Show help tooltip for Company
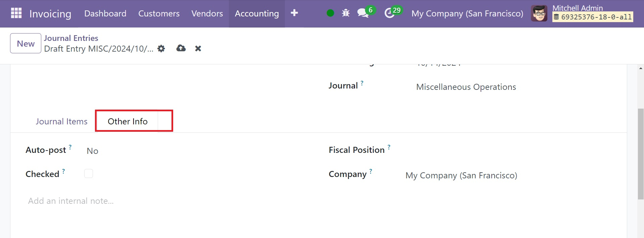This screenshot has width=644, height=238. (x=371, y=171)
